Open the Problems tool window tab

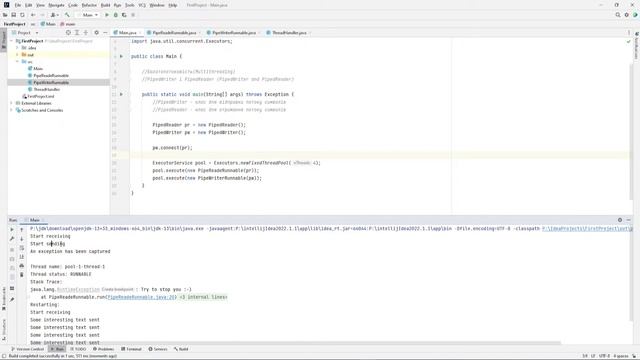(x=103, y=349)
